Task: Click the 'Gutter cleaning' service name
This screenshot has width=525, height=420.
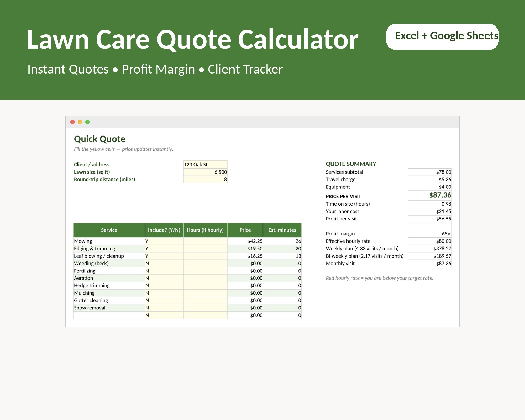Action: pyautogui.click(x=91, y=300)
